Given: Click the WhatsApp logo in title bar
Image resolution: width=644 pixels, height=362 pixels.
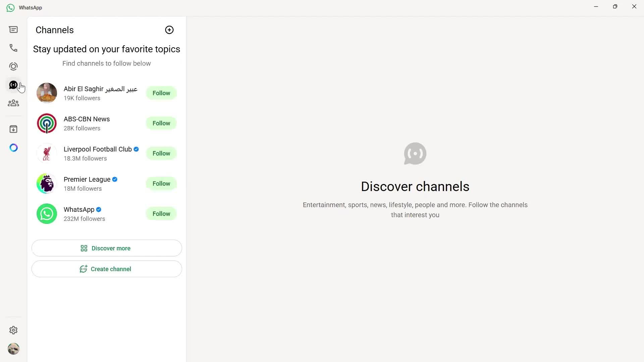Looking at the screenshot, I should pos(10,7).
